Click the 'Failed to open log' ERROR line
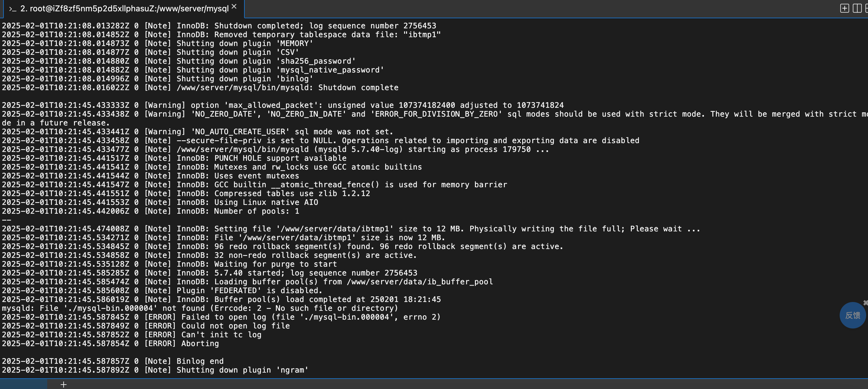The width and height of the screenshot is (868, 389). click(x=221, y=317)
